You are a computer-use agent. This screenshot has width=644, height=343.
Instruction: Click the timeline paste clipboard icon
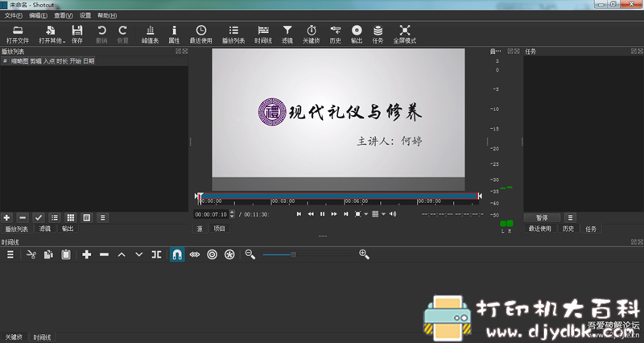coord(66,254)
